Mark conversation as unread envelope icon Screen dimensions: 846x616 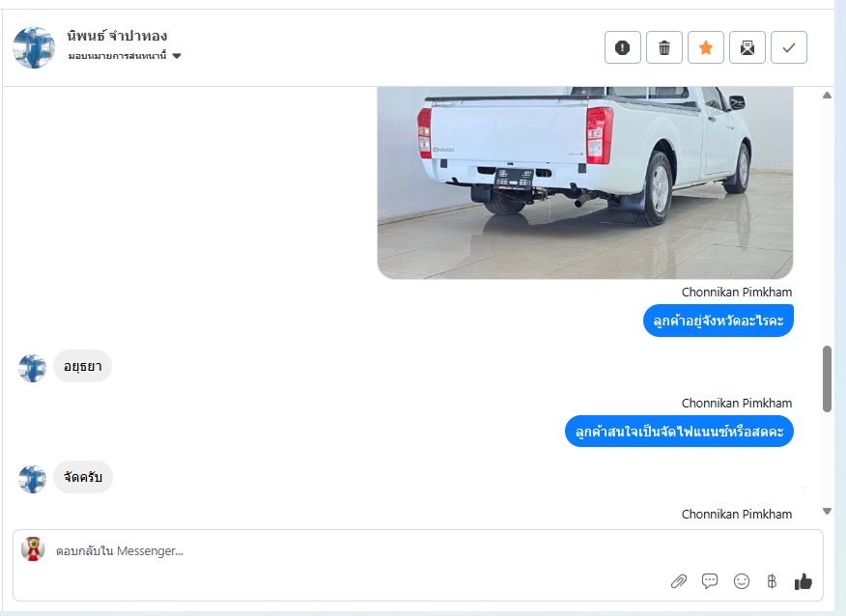click(x=747, y=47)
